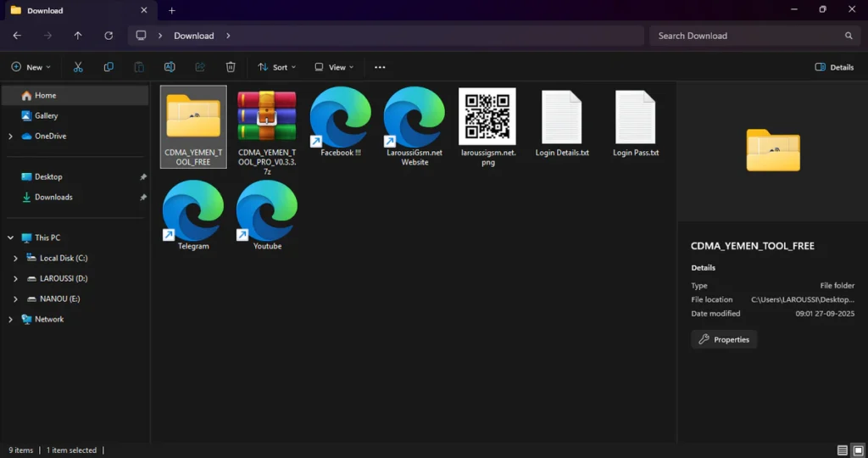Click the Cut scissors icon in toolbar

click(78, 67)
